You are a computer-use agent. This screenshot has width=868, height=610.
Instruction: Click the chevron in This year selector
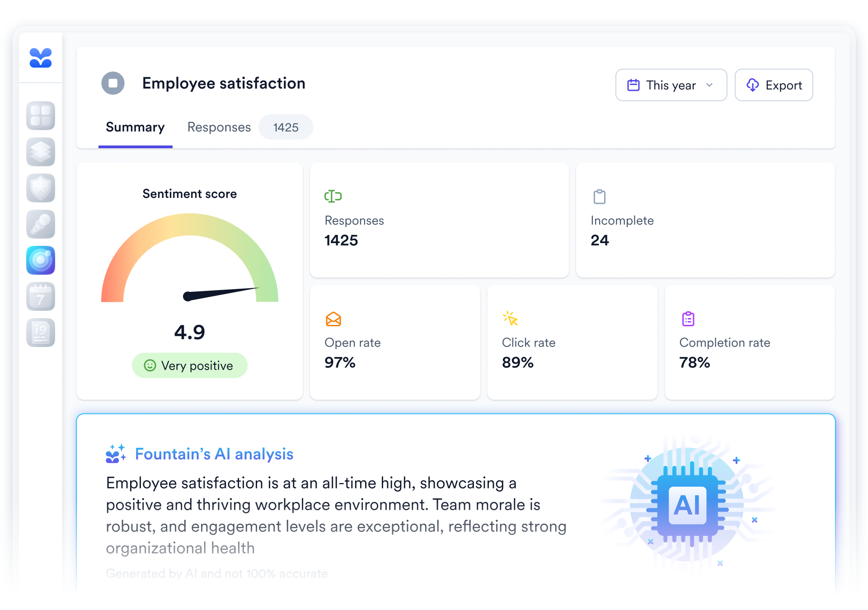(709, 85)
